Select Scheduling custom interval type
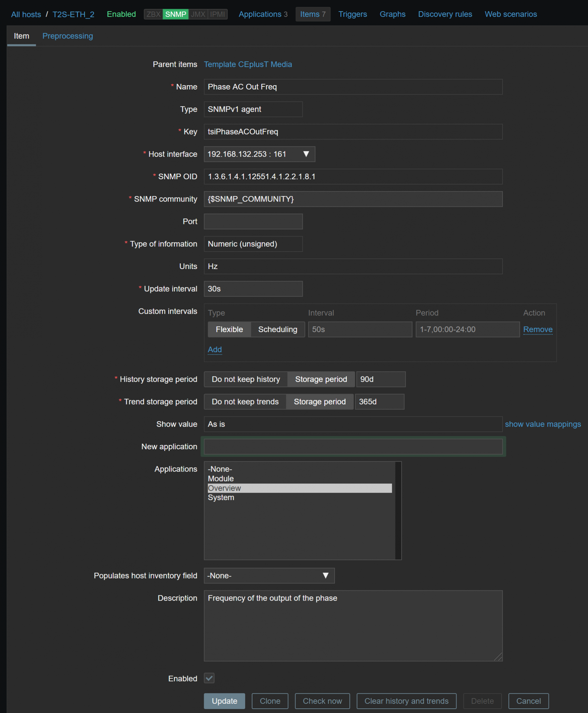The image size is (588, 713). pyautogui.click(x=277, y=329)
